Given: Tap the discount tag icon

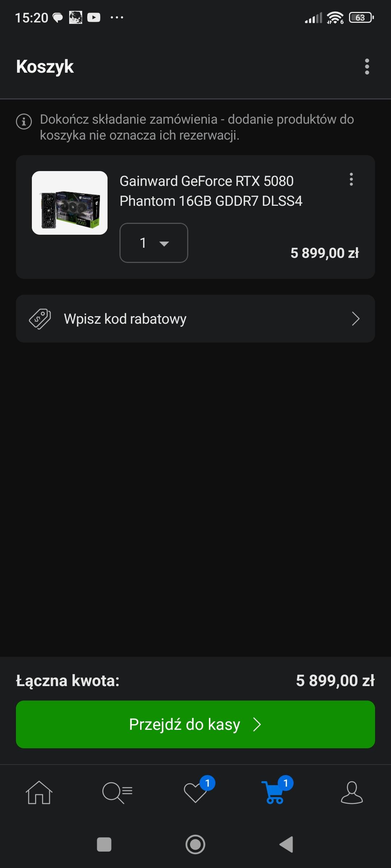Looking at the screenshot, I should click(40, 319).
